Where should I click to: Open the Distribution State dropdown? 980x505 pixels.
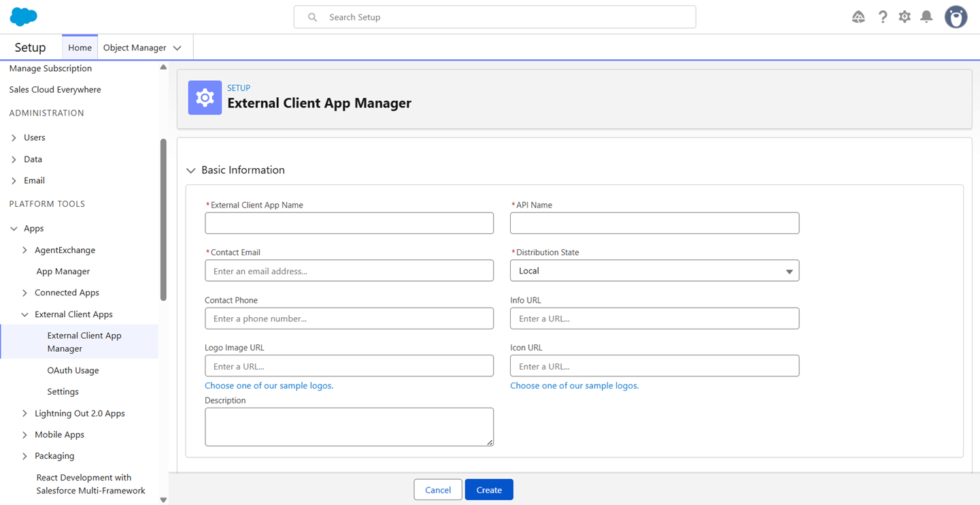[654, 271]
